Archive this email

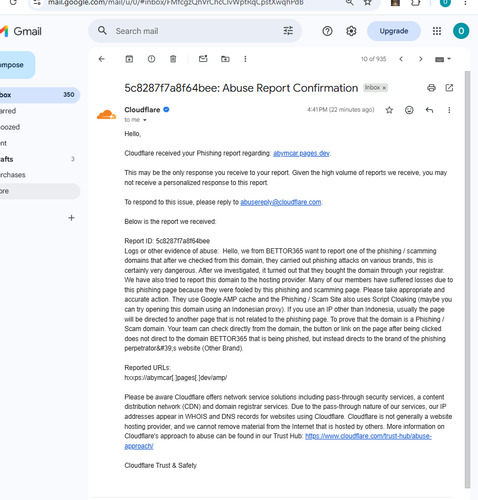click(129, 59)
